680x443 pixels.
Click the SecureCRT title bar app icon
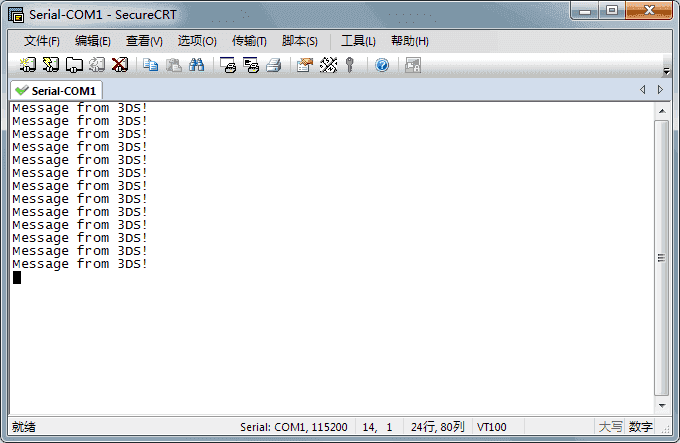point(16,15)
